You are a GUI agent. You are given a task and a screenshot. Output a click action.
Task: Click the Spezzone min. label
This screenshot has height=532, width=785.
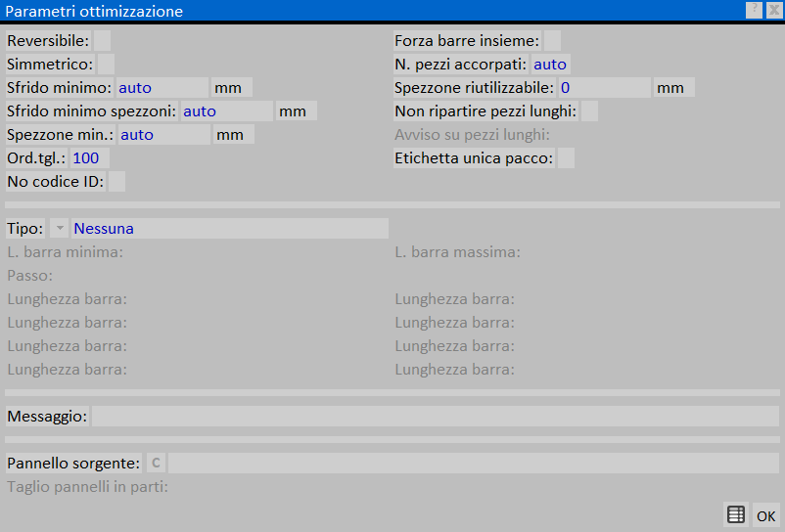coord(61,135)
